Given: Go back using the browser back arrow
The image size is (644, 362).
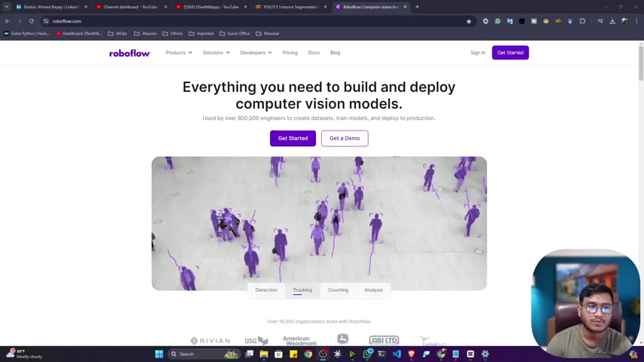Looking at the screenshot, I should pos(8,21).
